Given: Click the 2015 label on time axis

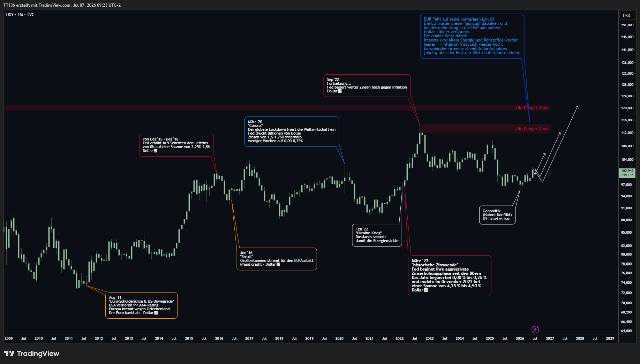Looking at the screenshot, I should pyautogui.click(x=189, y=339).
